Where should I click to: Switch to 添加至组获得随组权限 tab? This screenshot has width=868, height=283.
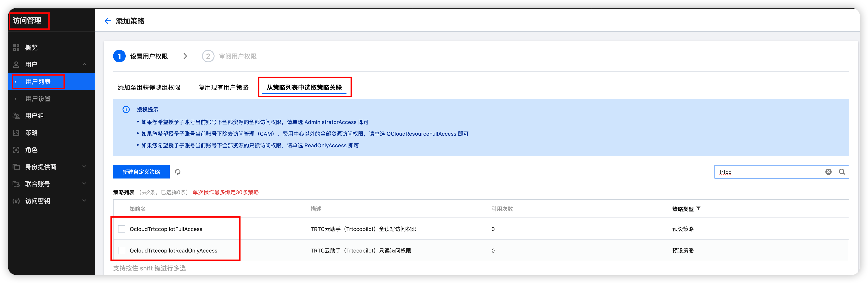(149, 88)
